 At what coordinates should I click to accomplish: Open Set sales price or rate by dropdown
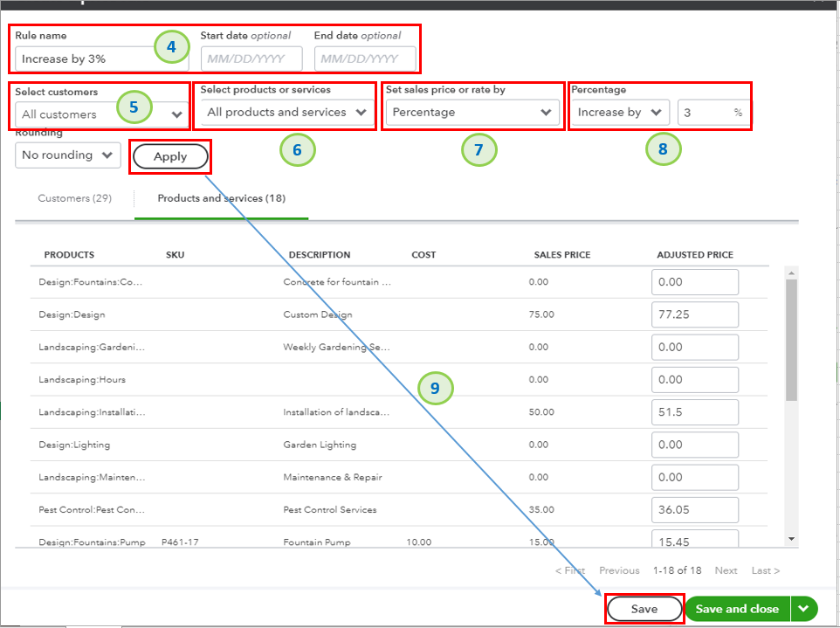472,113
